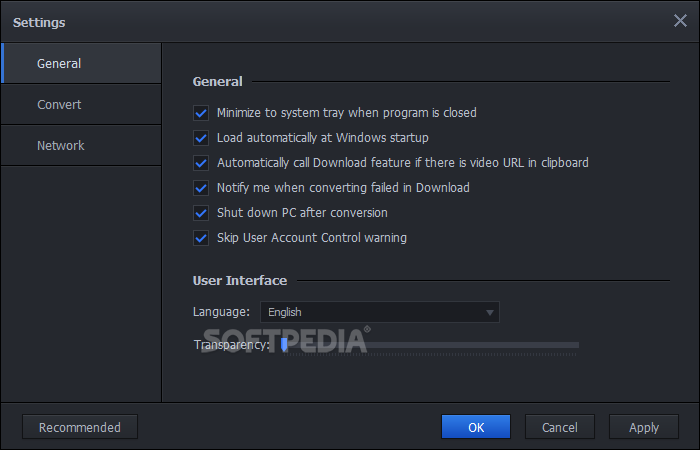The image size is (700, 450).
Task: Disable automatic Download feature for clipboard URL
Action: tap(201, 163)
